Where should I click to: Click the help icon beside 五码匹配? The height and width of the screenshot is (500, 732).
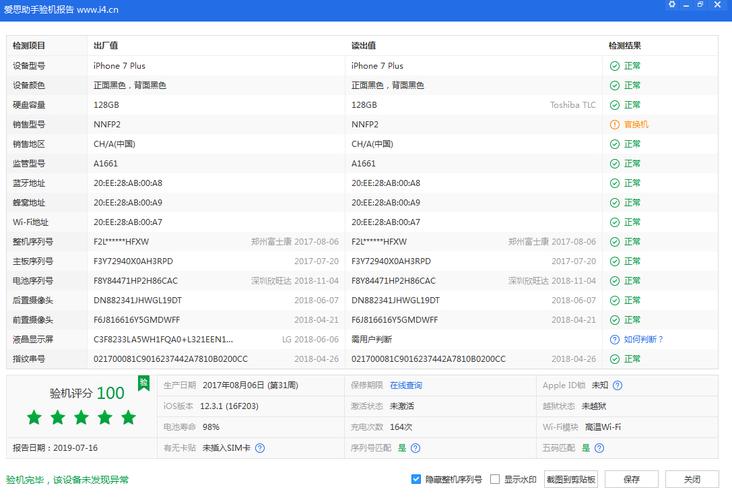click(599, 448)
